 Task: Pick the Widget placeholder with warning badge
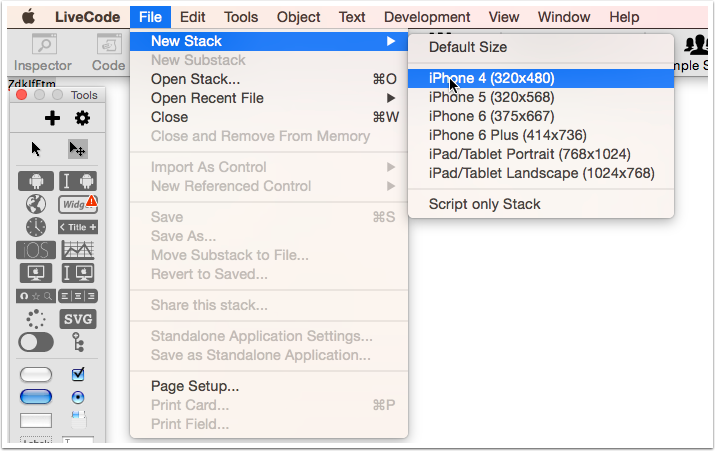tap(78, 204)
